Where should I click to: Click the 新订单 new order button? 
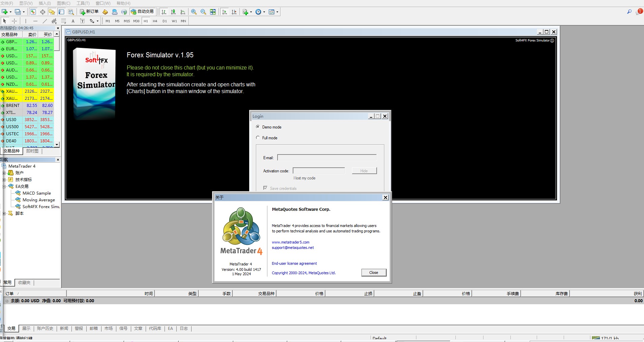(89, 12)
